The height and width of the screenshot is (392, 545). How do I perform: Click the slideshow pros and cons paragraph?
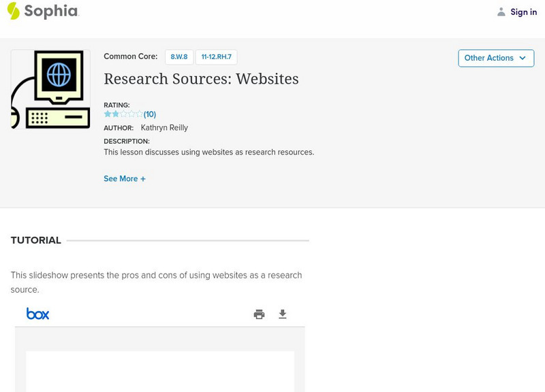pyautogui.click(x=156, y=282)
